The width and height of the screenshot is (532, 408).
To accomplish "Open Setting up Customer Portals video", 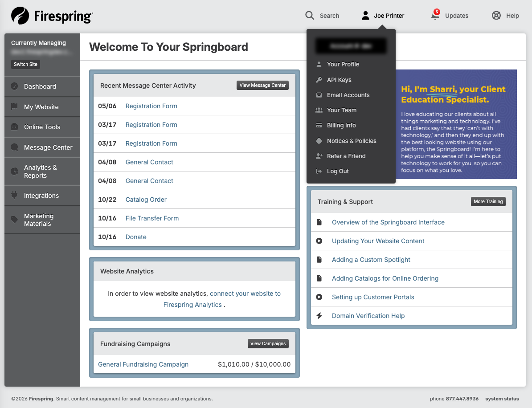I will pyautogui.click(x=373, y=297).
